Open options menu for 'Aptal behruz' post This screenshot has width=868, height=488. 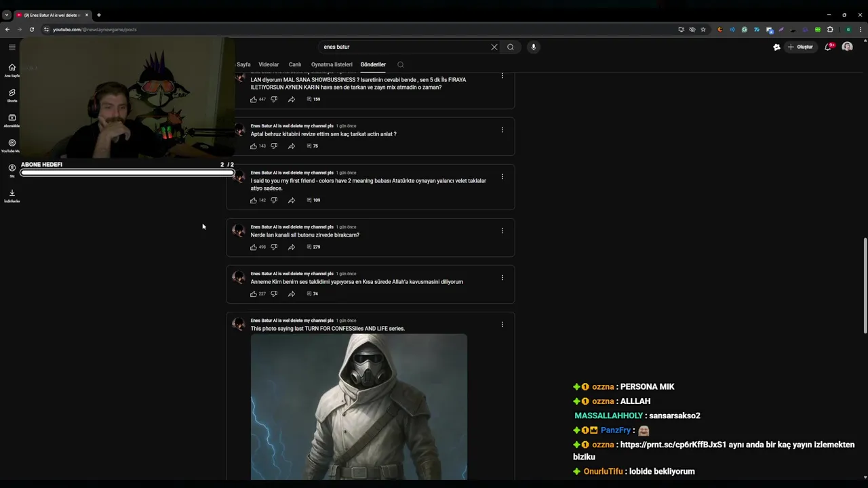(x=502, y=129)
